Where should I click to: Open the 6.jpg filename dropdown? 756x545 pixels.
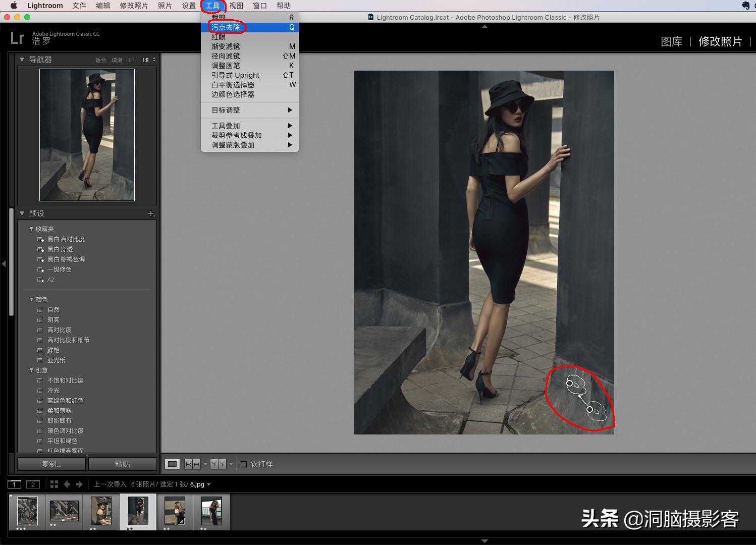coord(208,484)
